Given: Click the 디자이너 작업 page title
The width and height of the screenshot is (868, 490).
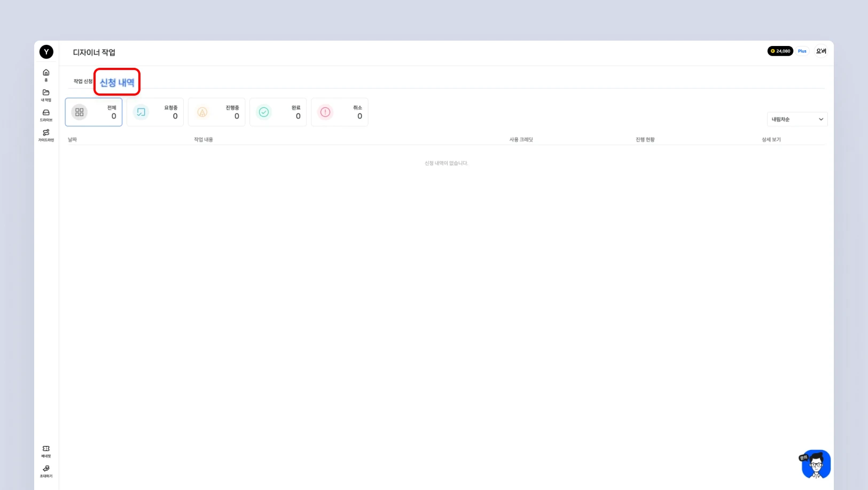Looking at the screenshot, I should (x=94, y=52).
